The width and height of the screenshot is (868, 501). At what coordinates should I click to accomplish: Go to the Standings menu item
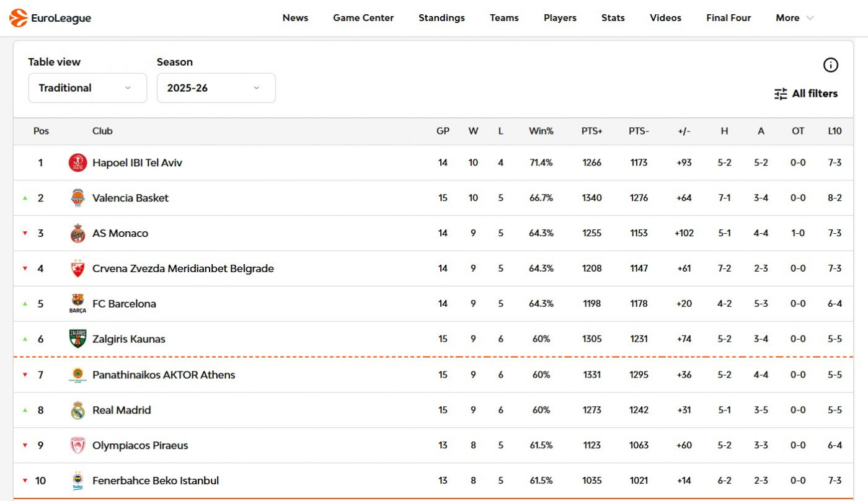tap(441, 18)
